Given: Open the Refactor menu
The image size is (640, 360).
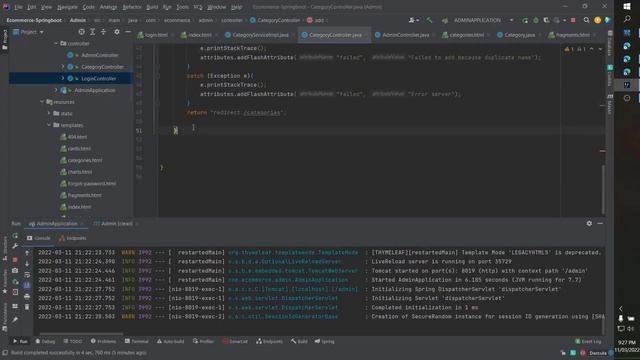Looking at the screenshot, I should pyautogui.click(x=131, y=7).
